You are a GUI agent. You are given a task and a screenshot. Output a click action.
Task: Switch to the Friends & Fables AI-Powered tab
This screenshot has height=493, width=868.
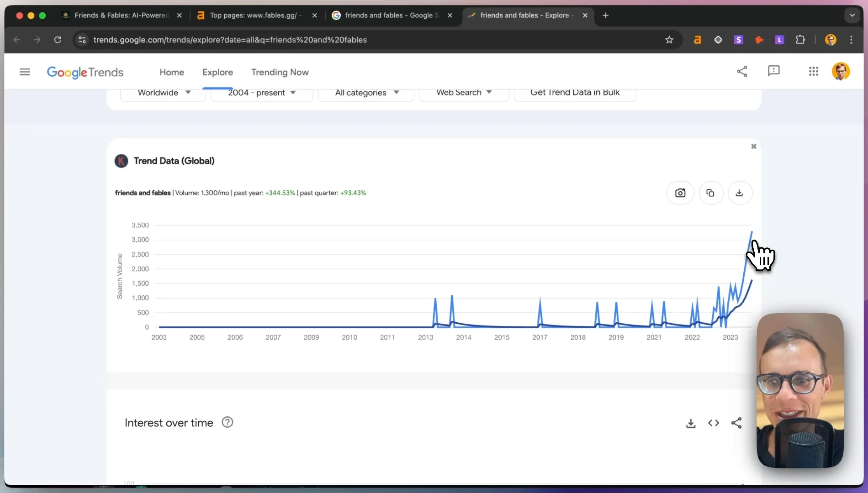(x=122, y=15)
